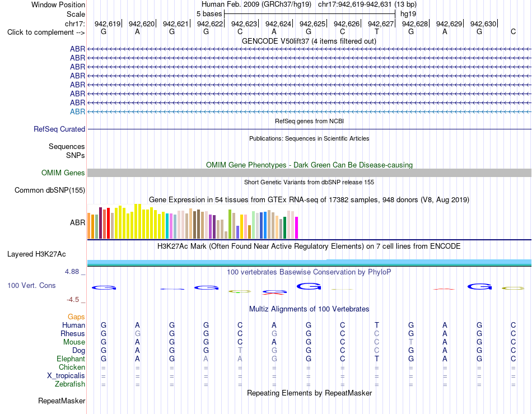Screen dimensions: 532x414
Task: Click the GTEx Gene Expression track title
Action: (x=309, y=200)
